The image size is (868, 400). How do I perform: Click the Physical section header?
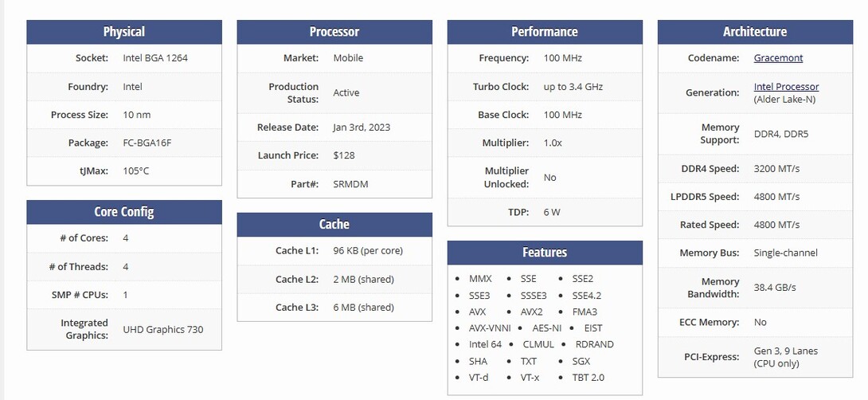(124, 32)
